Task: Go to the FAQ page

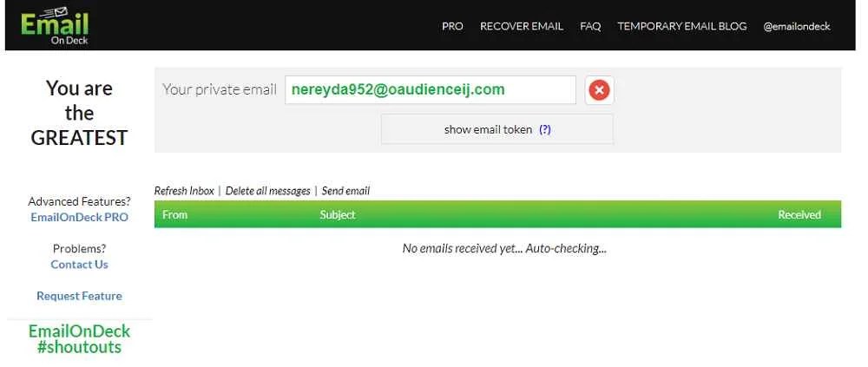Action: coord(590,26)
